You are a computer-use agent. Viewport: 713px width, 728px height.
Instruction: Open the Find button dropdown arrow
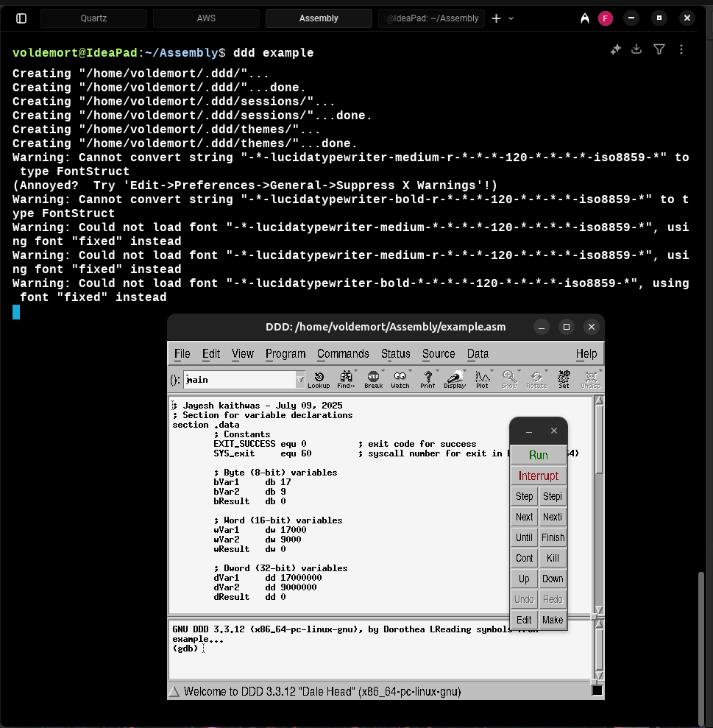pos(355,370)
